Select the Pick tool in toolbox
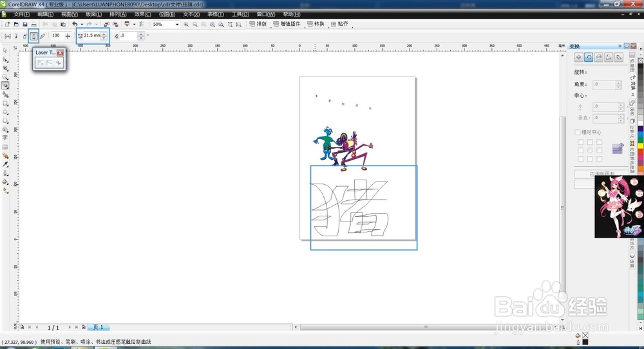644x349 pixels. coord(5,50)
